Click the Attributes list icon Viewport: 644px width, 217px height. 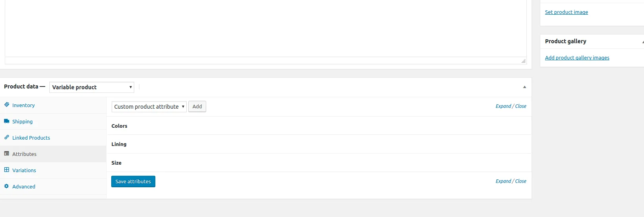7,154
